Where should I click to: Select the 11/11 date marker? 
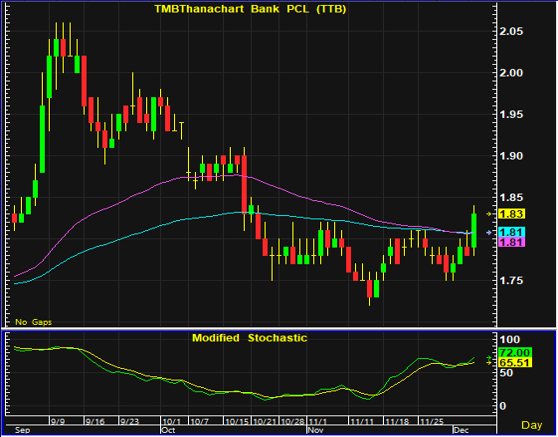(362, 422)
